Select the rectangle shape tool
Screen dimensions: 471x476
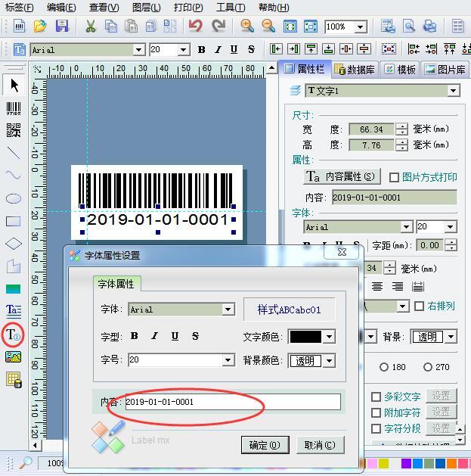(x=14, y=222)
